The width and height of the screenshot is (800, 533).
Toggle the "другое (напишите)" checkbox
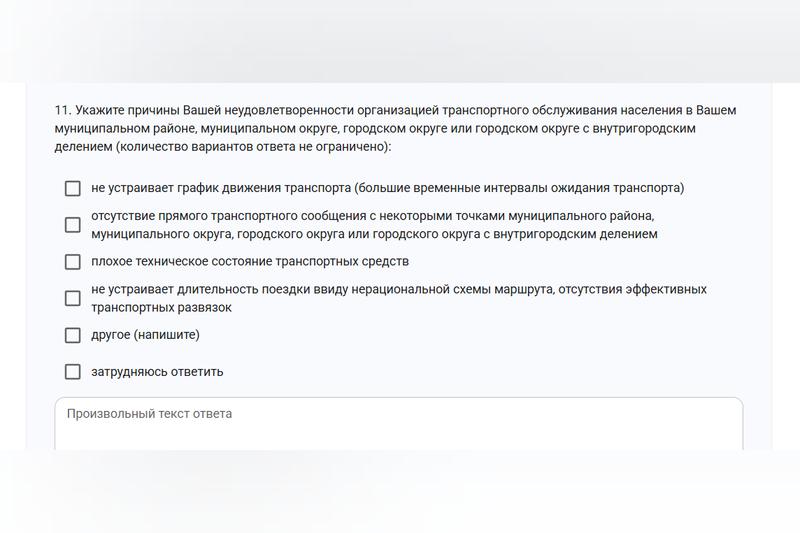pos(73,335)
